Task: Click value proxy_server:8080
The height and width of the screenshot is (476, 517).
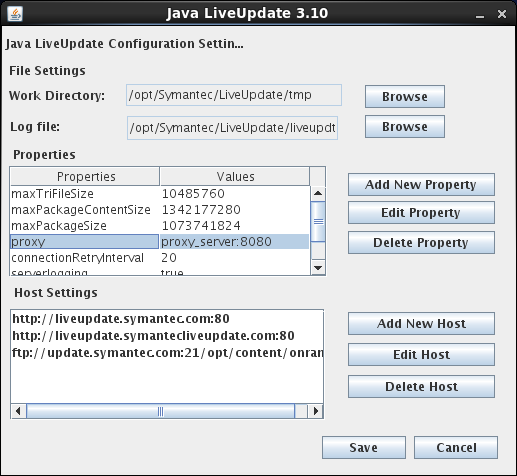Action: coord(216,242)
